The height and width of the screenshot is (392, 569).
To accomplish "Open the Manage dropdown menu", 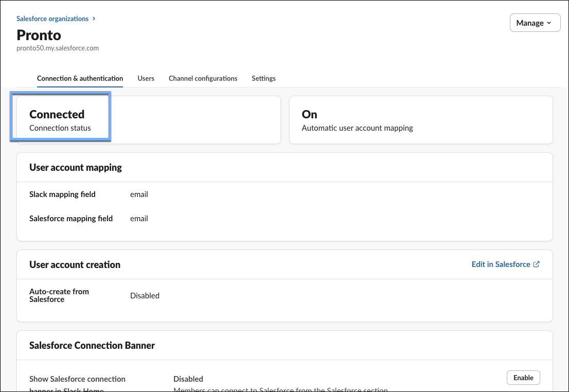I will [535, 23].
